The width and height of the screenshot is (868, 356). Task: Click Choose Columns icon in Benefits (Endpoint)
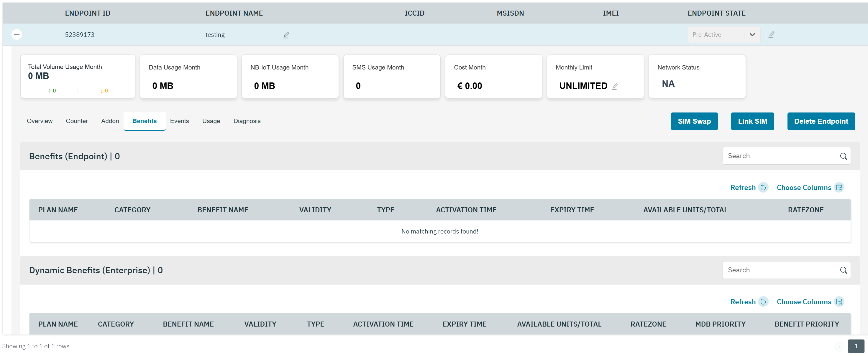click(839, 187)
